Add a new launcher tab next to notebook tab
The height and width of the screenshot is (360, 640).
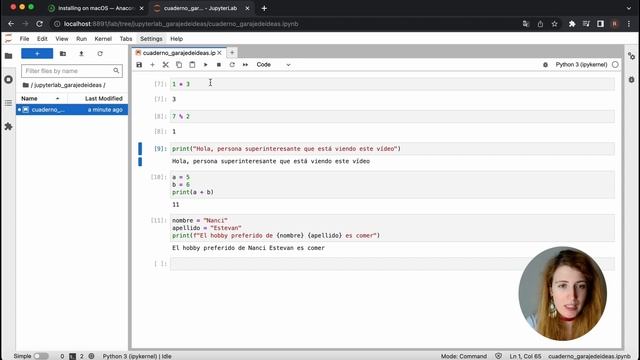point(232,53)
